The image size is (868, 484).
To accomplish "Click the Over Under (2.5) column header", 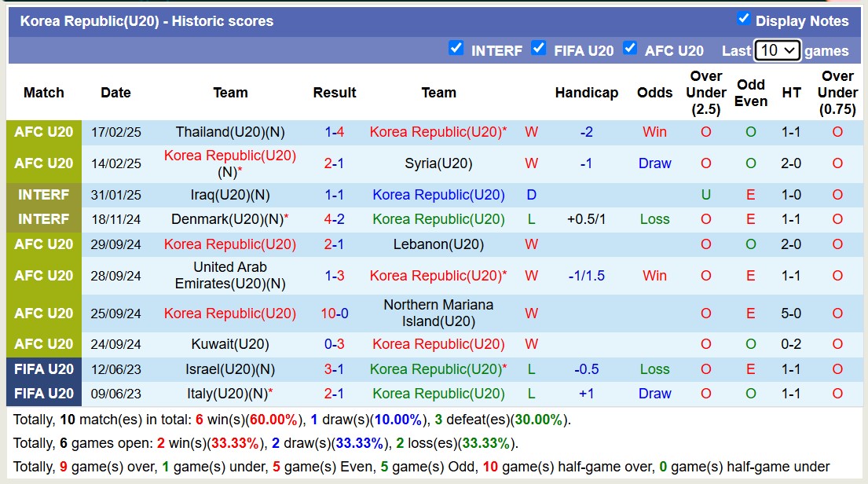I will pos(705,93).
